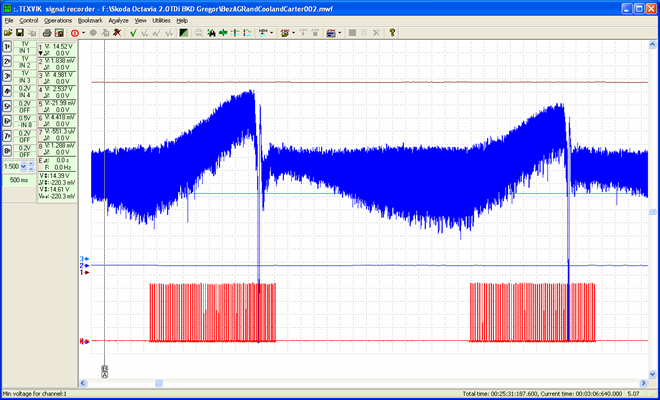
Task: Open channel 6 input selector IN 8
Action: point(25,125)
